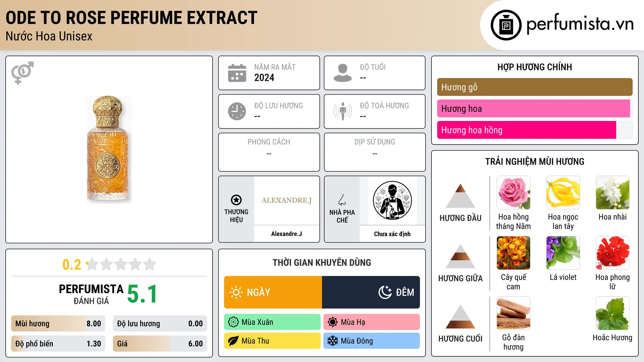This screenshot has width=644, height=362.
Task: Select the Đêm time bar
Action: [x=371, y=292]
